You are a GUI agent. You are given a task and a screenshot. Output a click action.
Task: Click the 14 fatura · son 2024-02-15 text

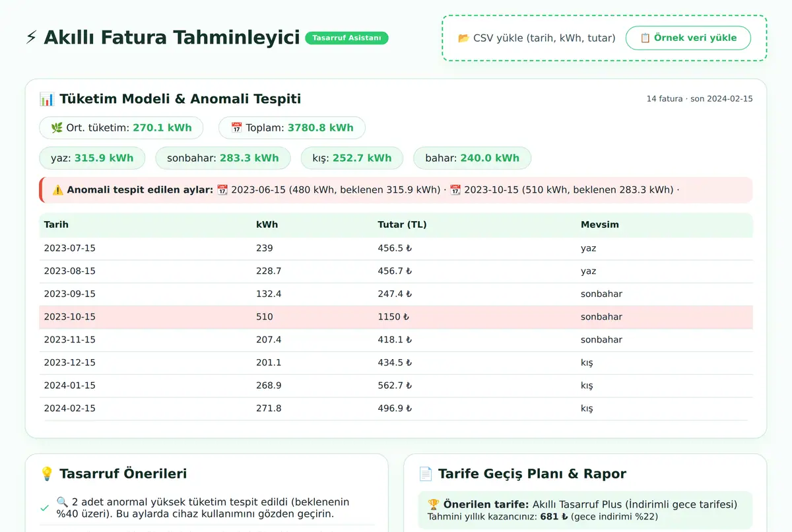point(700,99)
